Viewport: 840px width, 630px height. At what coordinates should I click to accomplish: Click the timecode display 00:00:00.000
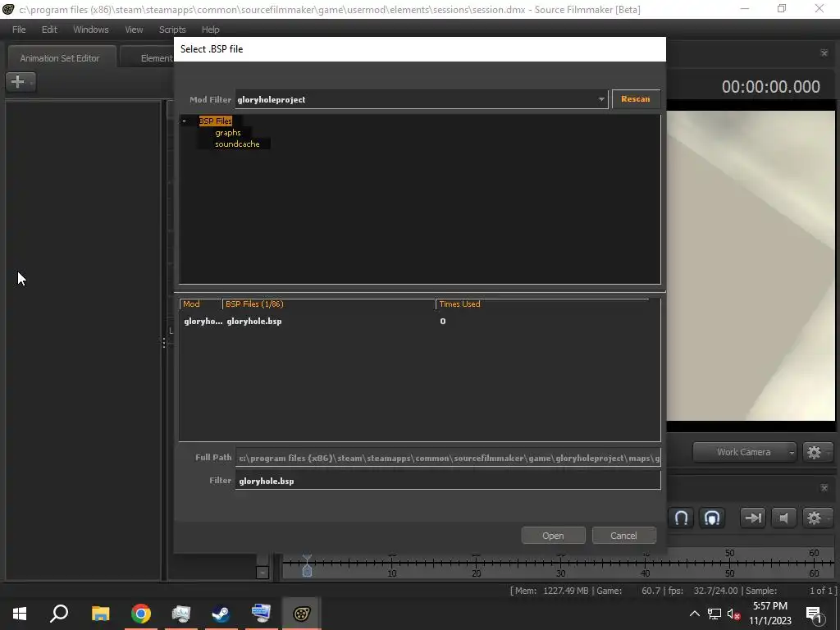coord(770,87)
